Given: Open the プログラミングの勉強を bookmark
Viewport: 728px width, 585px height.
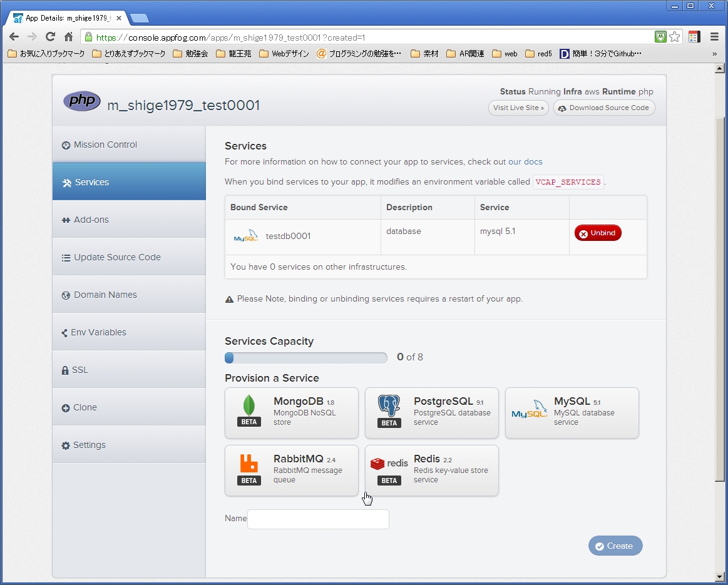Looking at the screenshot, I should (359, 54).
